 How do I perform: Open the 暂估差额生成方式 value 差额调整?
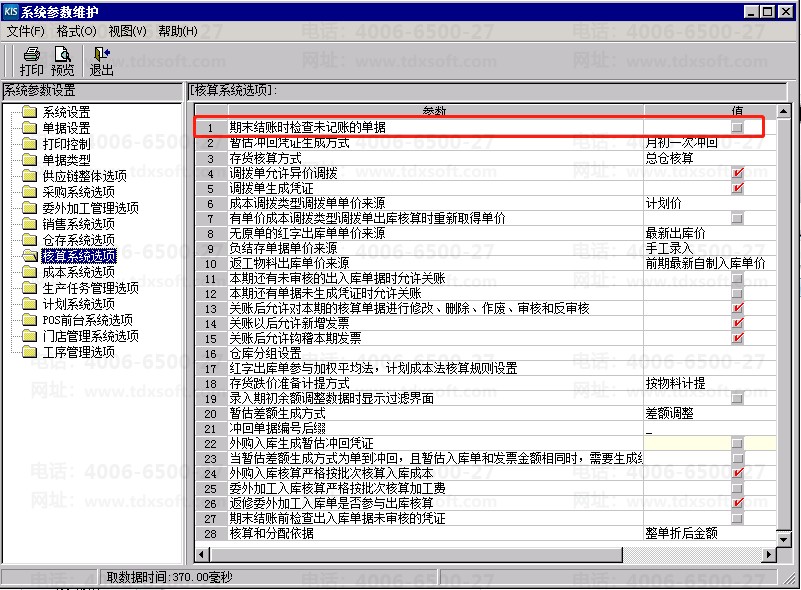tap(708, 413)
